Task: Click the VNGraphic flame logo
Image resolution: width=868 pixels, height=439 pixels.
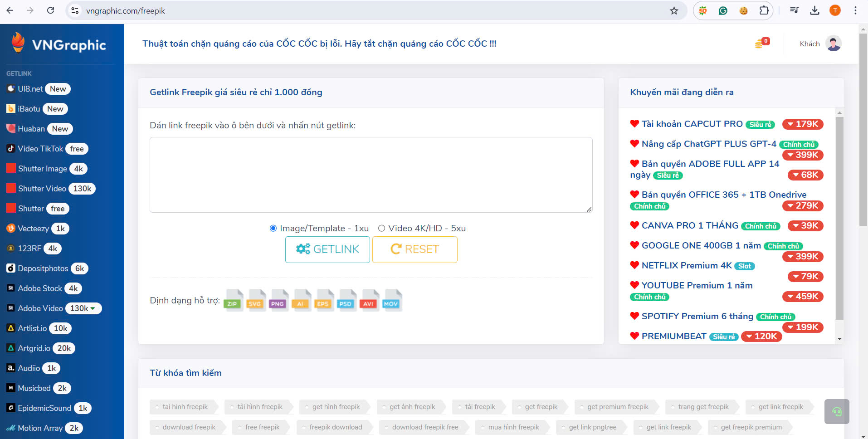Action: click(18, 42)
